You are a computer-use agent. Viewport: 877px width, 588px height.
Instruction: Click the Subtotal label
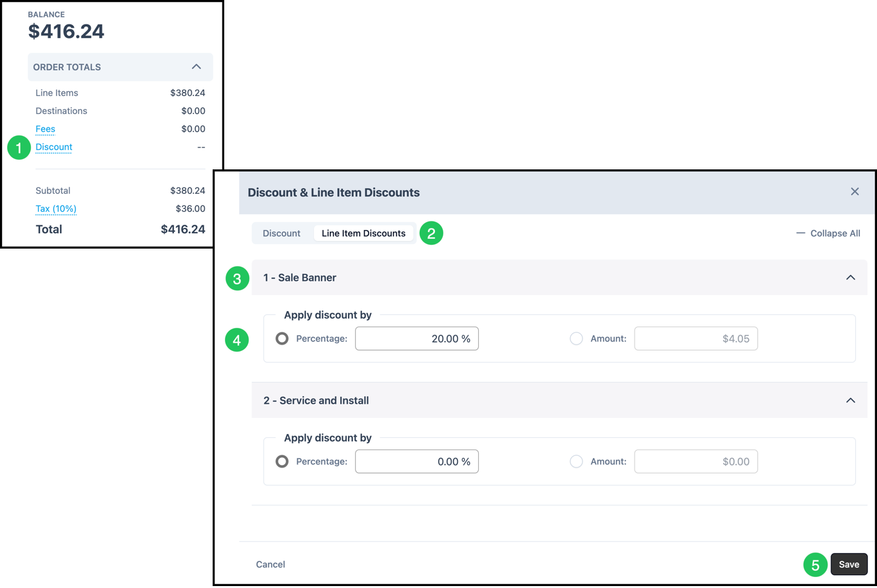pos(53,191)
